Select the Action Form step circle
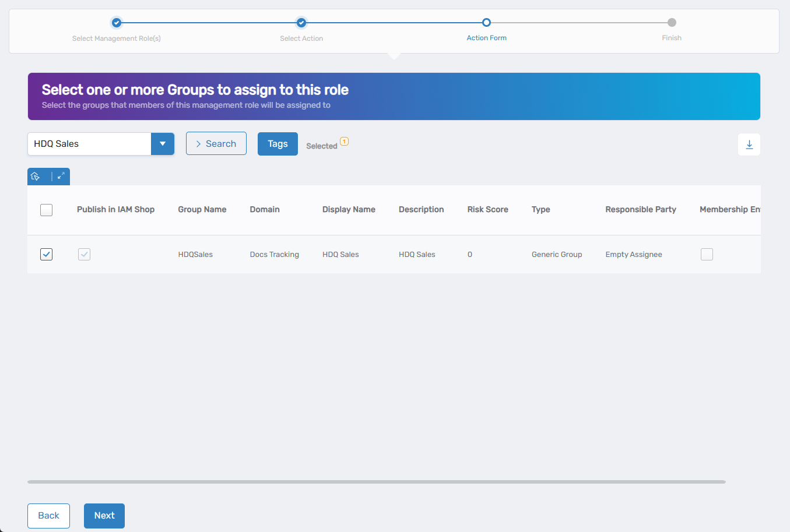 point(487,22)
